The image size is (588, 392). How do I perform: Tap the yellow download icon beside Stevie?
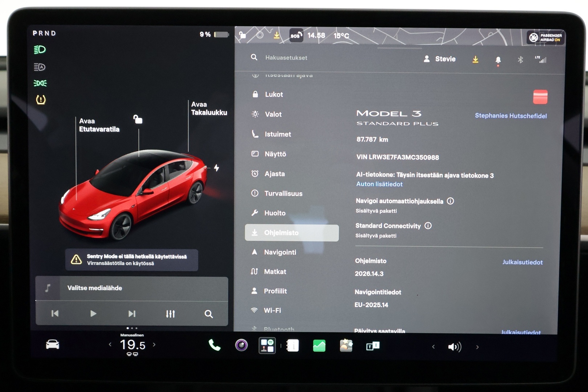[x=475, y=59]
